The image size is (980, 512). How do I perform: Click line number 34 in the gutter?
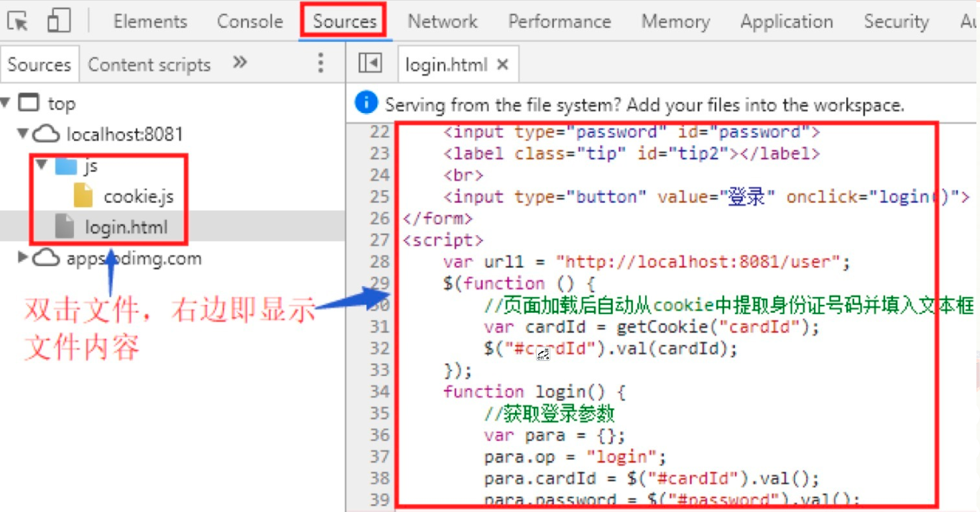coord(379,392)
